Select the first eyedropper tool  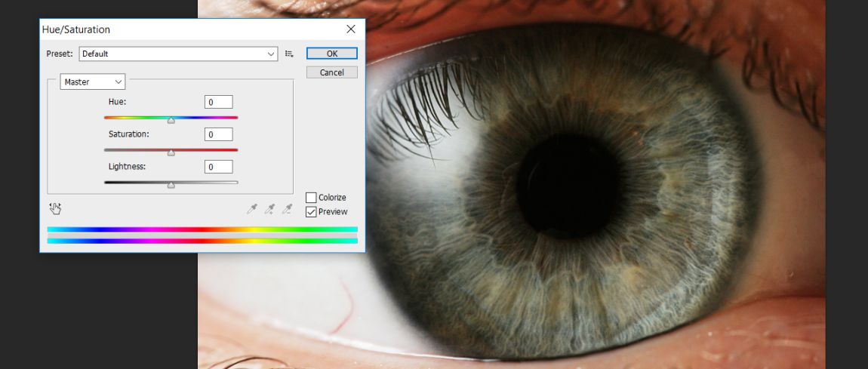[x=252, y=208]
